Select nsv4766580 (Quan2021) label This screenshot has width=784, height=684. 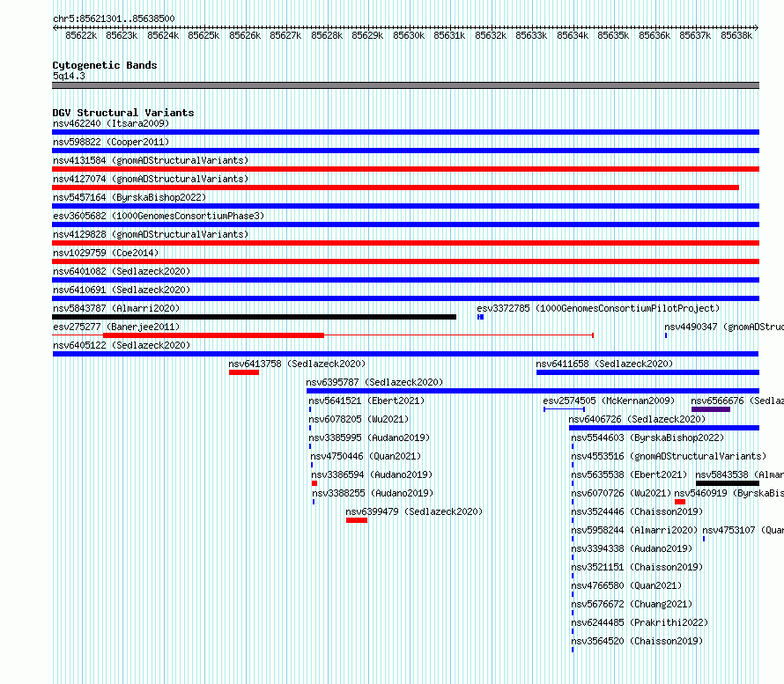click(x=626, y=585)
